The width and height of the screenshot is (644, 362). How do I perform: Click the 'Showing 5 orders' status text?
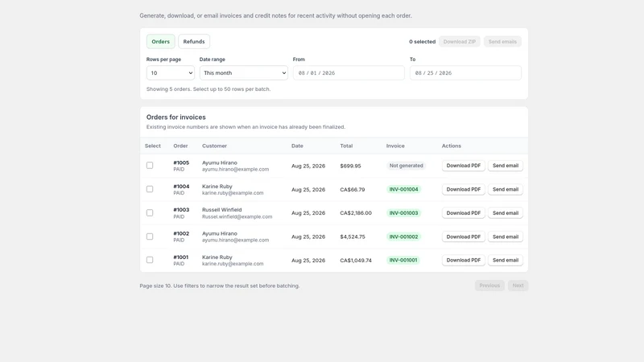pos(208,89)
